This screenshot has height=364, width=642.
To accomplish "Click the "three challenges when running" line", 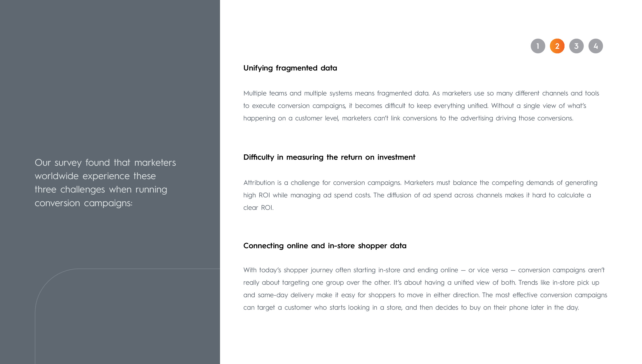I will 101,190.
